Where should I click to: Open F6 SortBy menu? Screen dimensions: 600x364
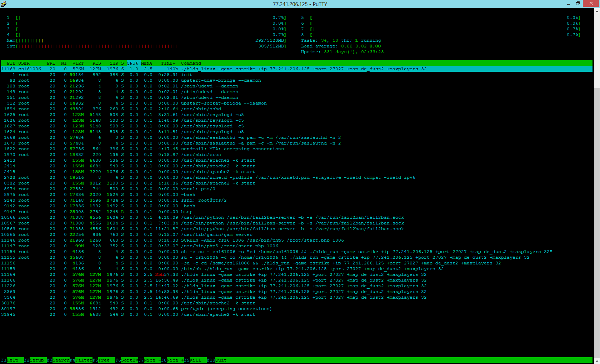126,360
